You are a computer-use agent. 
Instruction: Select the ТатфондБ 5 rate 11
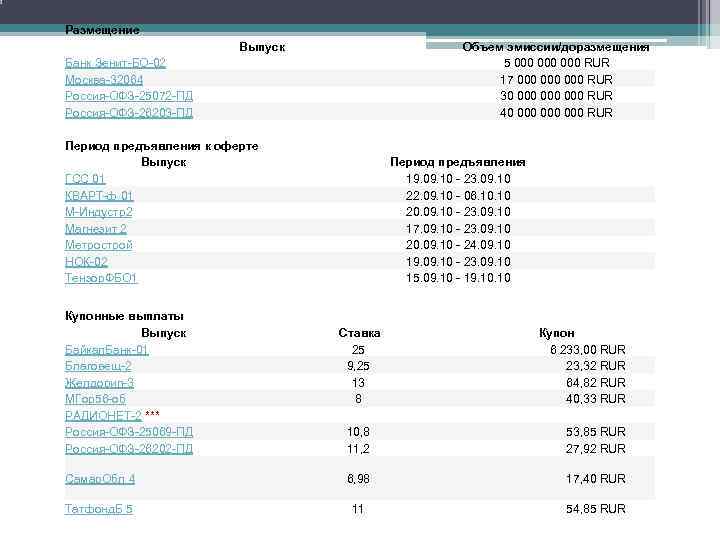(x=358, y=509)
